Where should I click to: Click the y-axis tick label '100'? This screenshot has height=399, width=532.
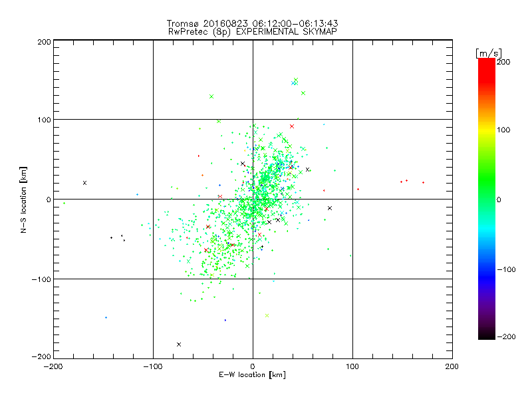pyautogui.click(x=44, y=120)
